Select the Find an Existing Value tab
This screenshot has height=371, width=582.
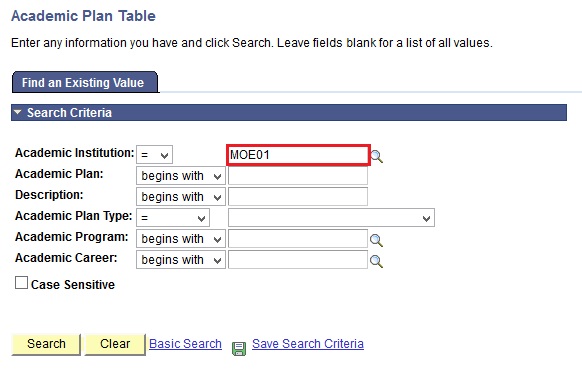pos(85,82)
